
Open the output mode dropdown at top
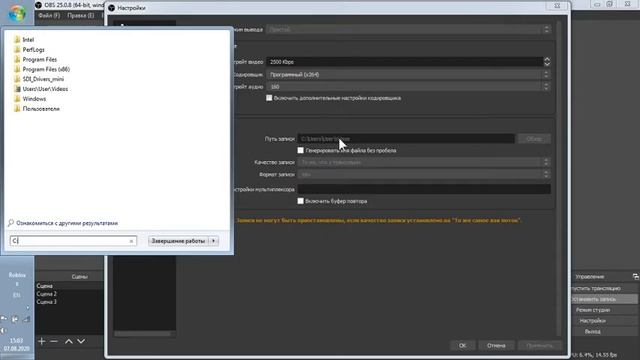pyautogui.click(x=408, y=29)
